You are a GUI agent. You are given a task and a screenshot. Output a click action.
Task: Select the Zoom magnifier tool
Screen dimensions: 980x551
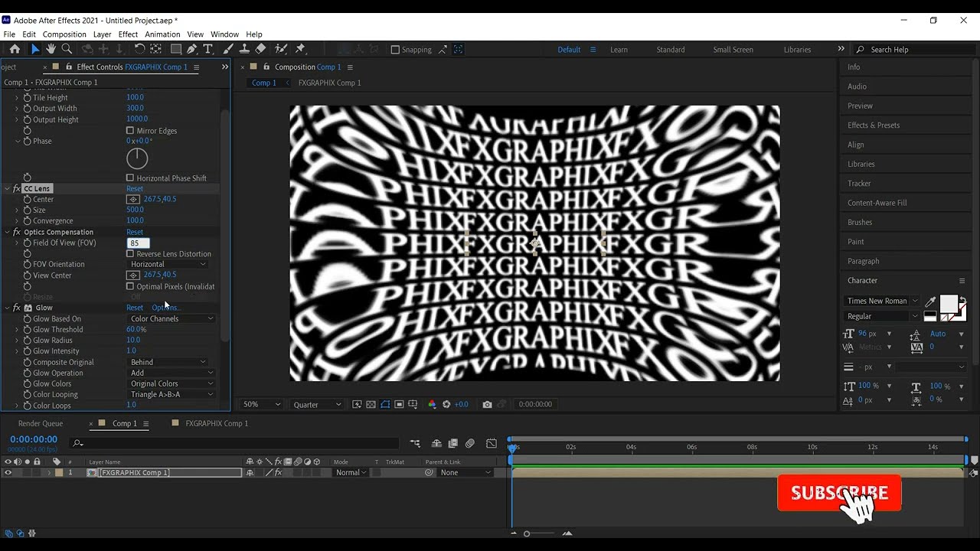(67, 49)
